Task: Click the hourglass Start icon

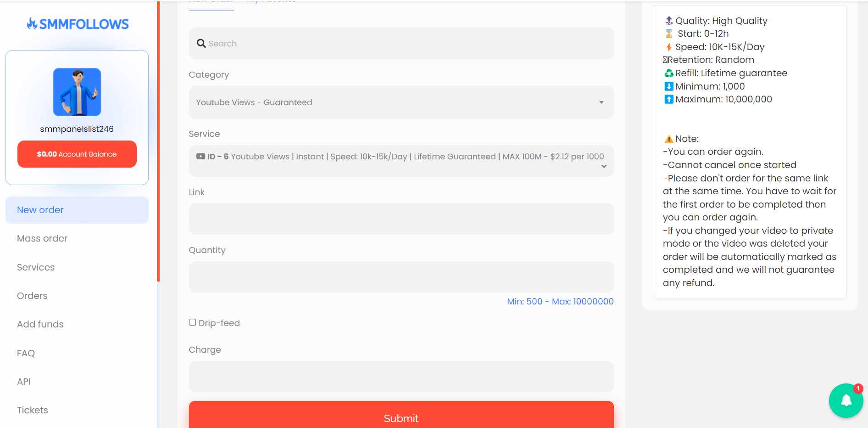Action: (x=669, y=34)
